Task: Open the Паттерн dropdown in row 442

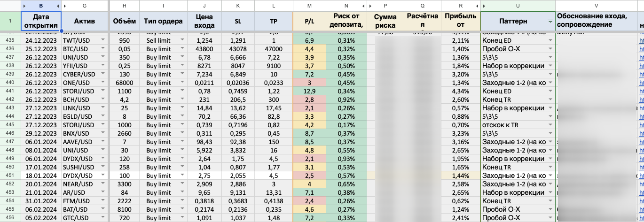Action: click(550, 100)
